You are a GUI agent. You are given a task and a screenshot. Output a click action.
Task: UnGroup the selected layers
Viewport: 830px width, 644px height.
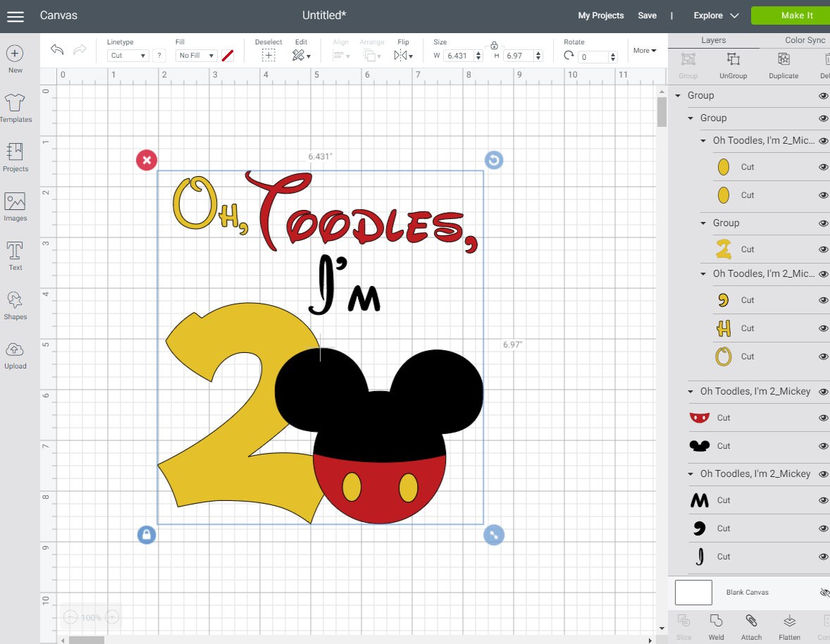(x=733, y=65)
